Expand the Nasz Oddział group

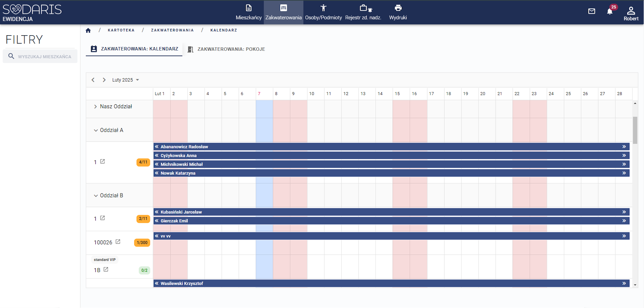(95, 107)
